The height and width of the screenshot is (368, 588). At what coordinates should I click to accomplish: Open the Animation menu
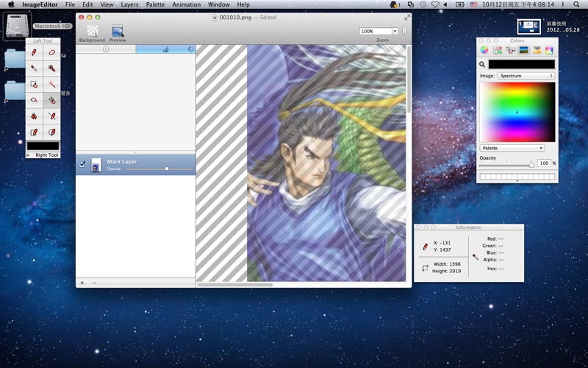click(x=187, y=4)
